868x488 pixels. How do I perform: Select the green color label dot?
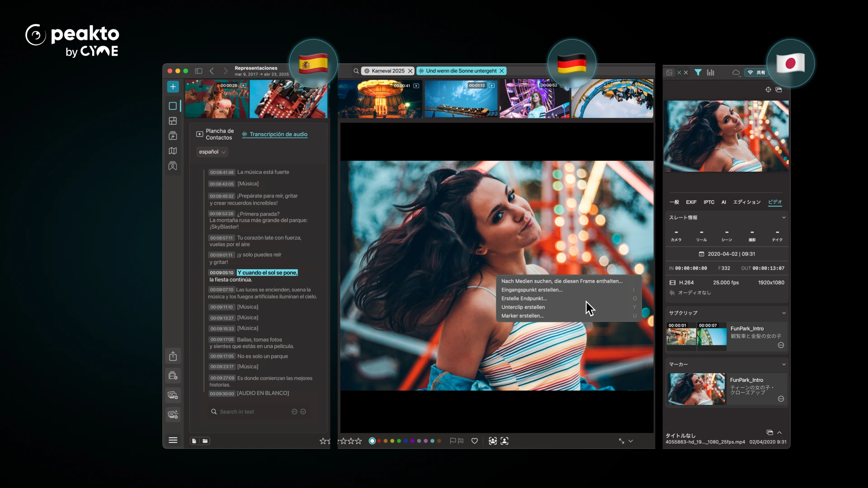pos(399,441)
